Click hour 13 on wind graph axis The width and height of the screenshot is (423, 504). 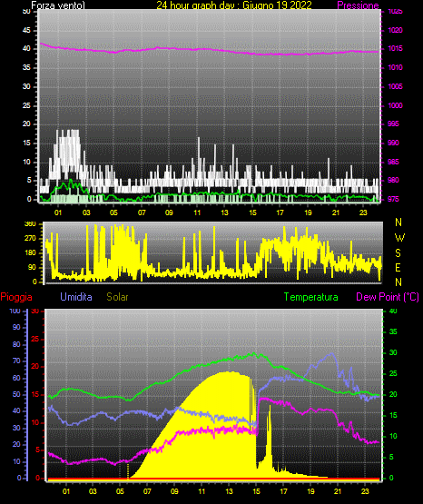click(224, 212)
